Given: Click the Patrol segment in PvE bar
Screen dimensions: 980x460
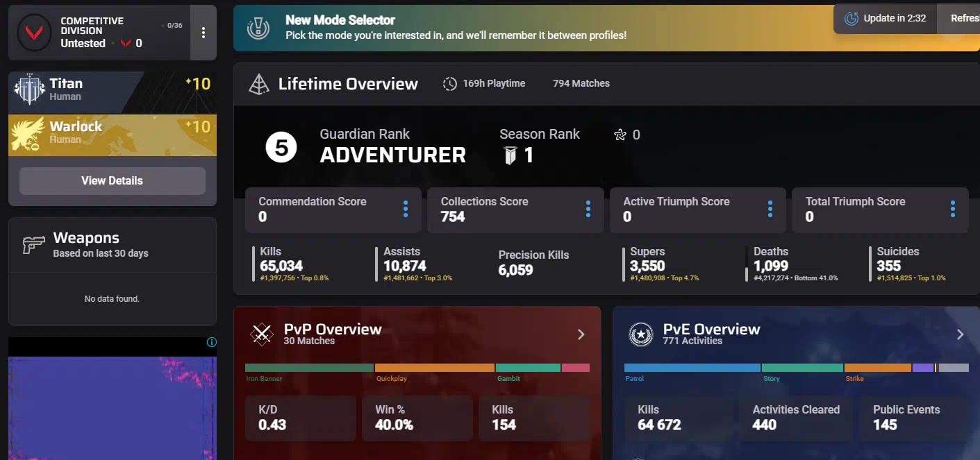Looking at the screenshot, I should pyautogui.click(x=692, y=368).
